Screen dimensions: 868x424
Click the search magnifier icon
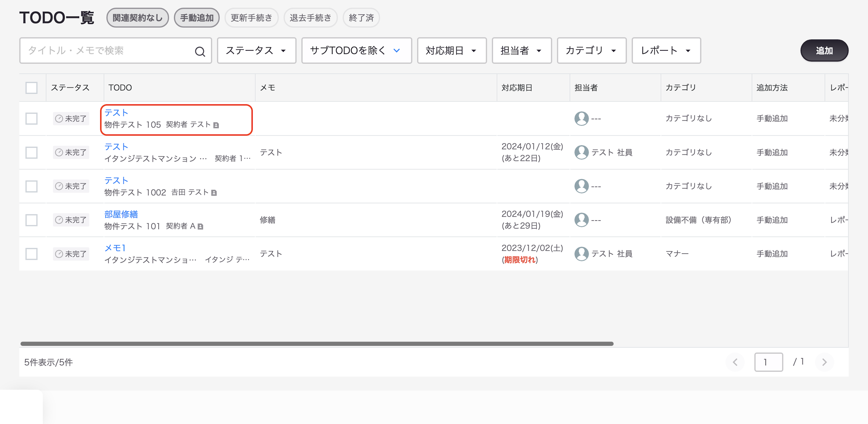200,51
